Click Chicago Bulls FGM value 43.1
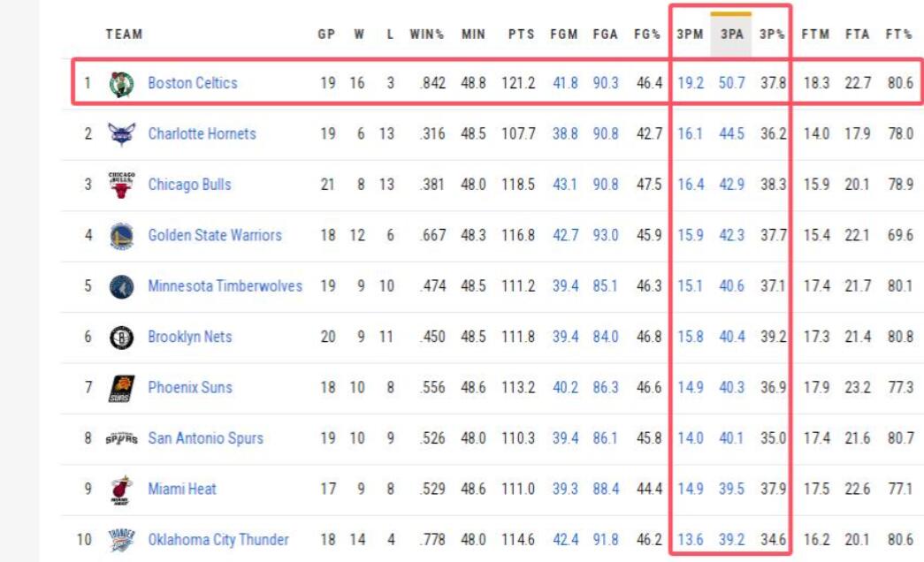The image size is (924, 562). (x=565, y=185)
